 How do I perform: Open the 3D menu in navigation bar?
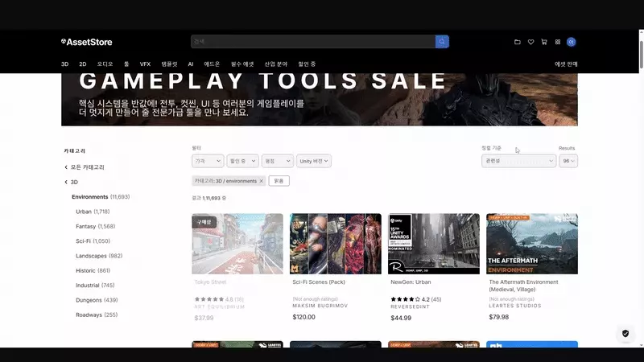tap(65, 64)
